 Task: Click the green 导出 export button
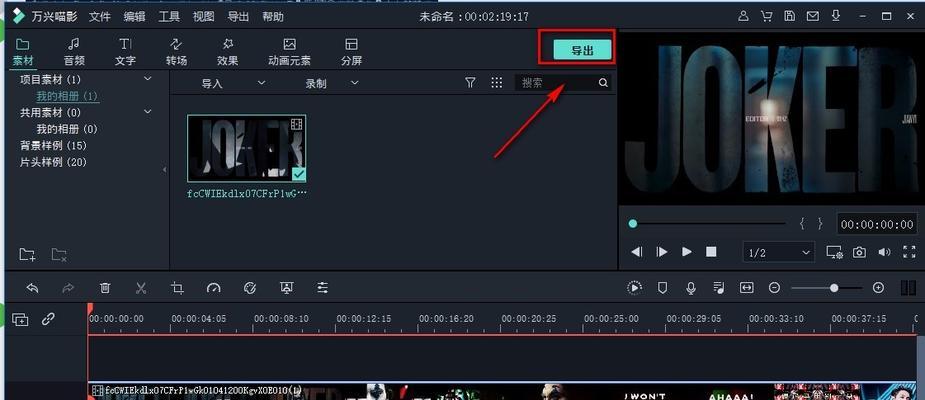(582, 50)
